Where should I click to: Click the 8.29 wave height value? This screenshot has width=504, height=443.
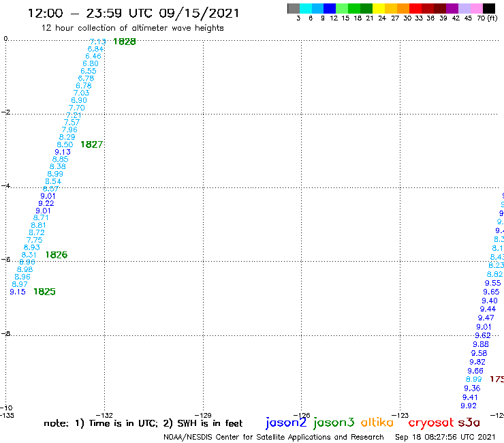point(67,137)
